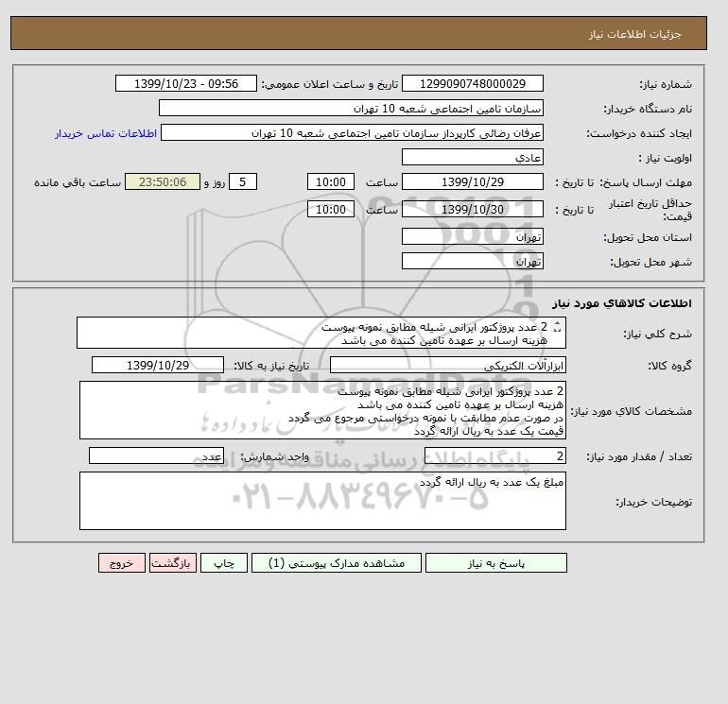Click response deadline date 1399/10/29 field

tap(473, 182)
